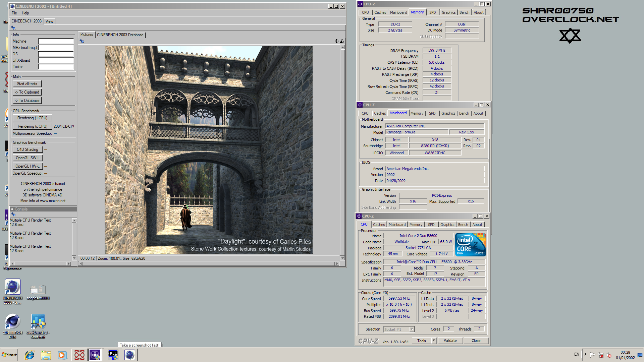The height and width of the screenshot is (362, 644).
Task: Open Graphics tab in the middle CPU-Z window
Action: [x=448, y=113]
